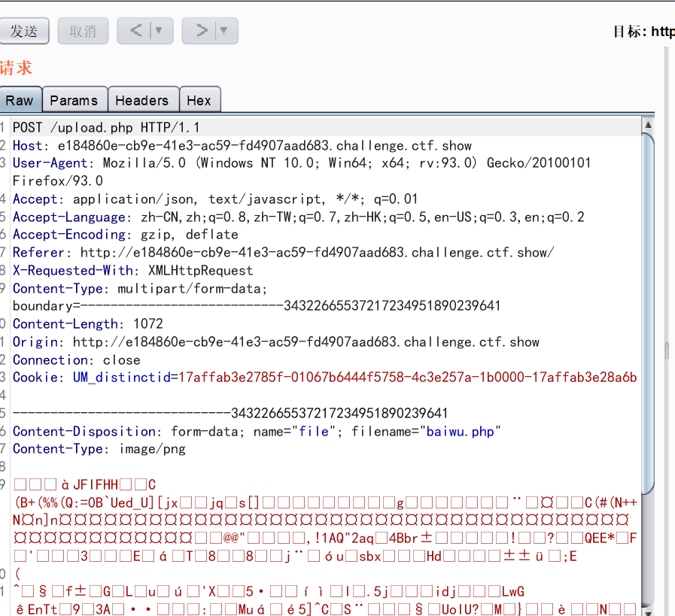Image resolution: width=675 pixels, height=616 pixels.
Task: Click the image/png content type value
Action: (153, 449)
